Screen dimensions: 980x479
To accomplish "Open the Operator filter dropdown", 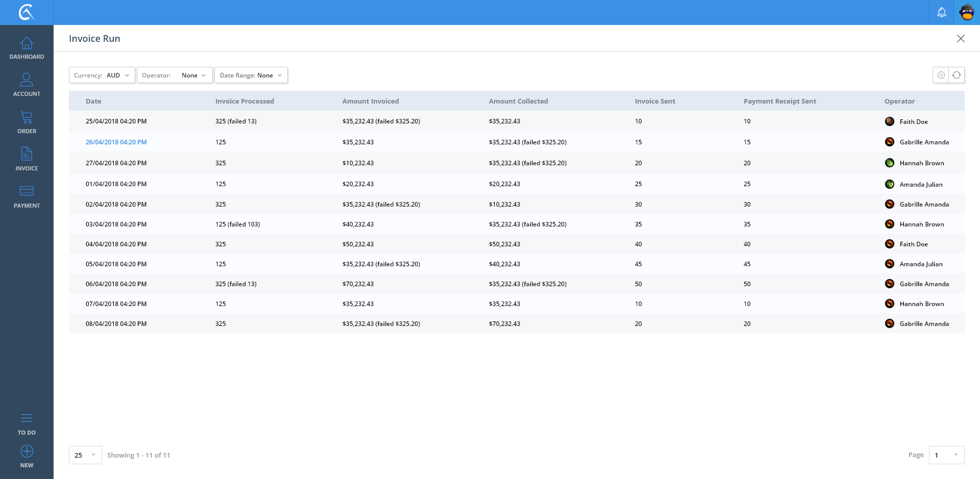I will click(175, 75).
